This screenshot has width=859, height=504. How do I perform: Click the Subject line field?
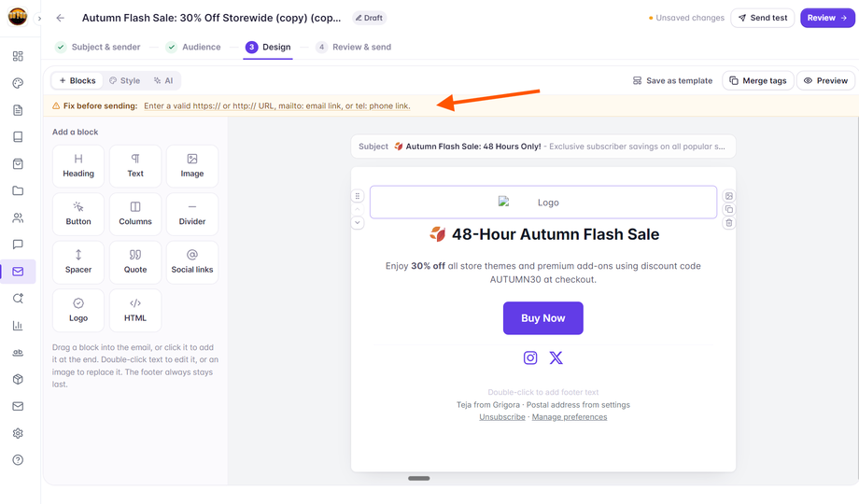(x=543, y=147)
